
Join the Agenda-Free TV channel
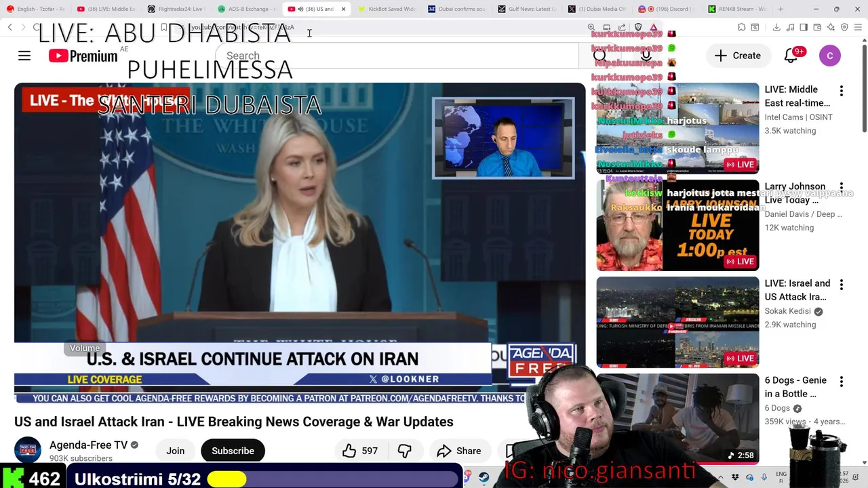[176, 451]
